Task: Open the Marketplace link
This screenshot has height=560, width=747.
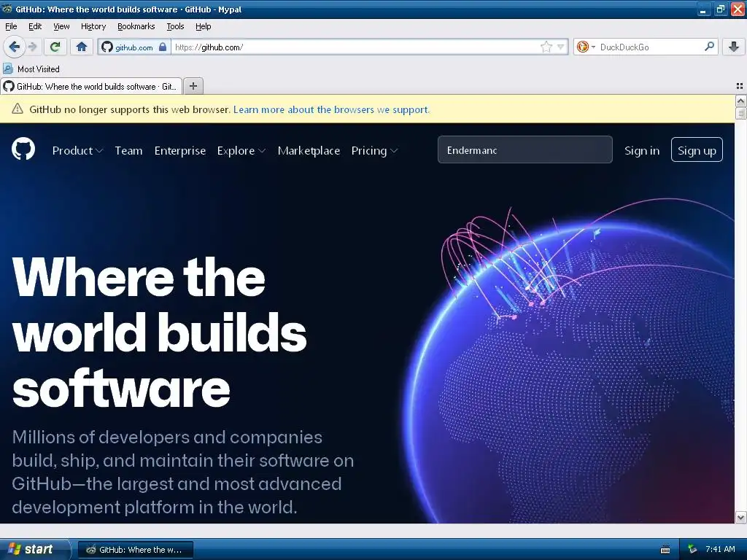Action: coord(309,150)
